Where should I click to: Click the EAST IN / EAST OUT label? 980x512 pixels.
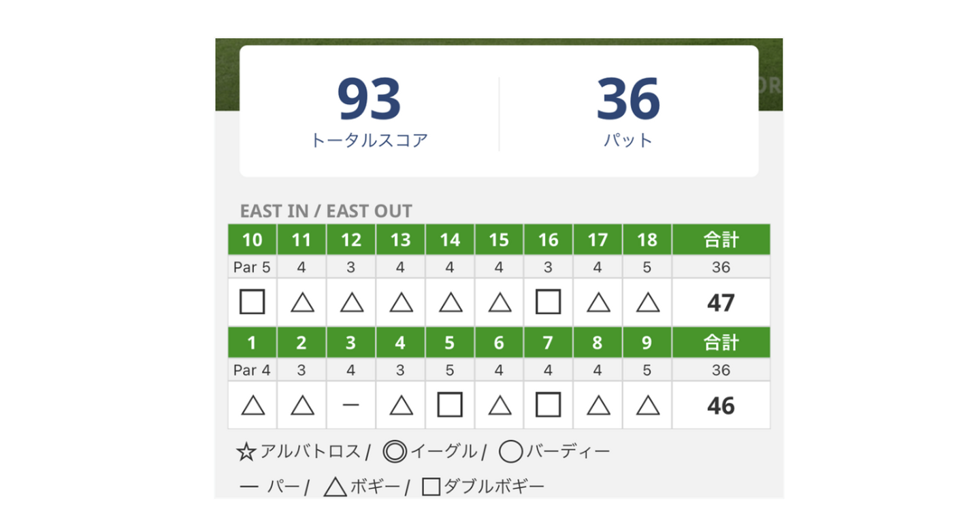click(x=326, y=211)
